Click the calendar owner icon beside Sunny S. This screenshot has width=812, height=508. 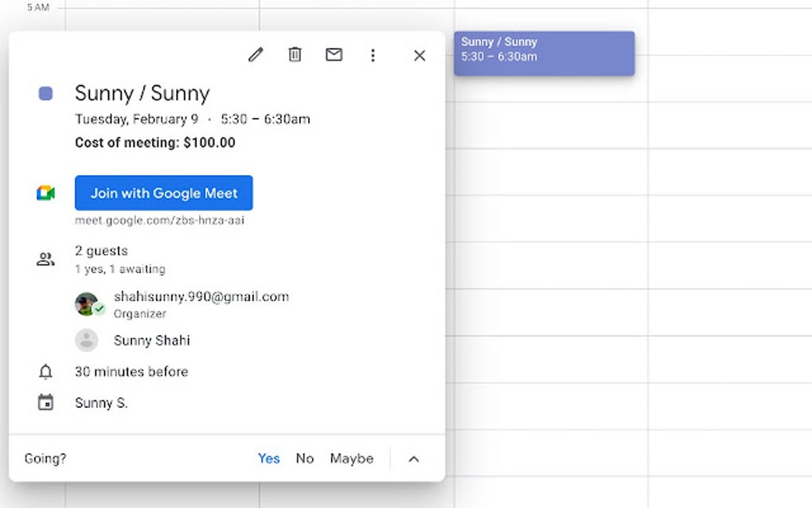click(45, 402)
